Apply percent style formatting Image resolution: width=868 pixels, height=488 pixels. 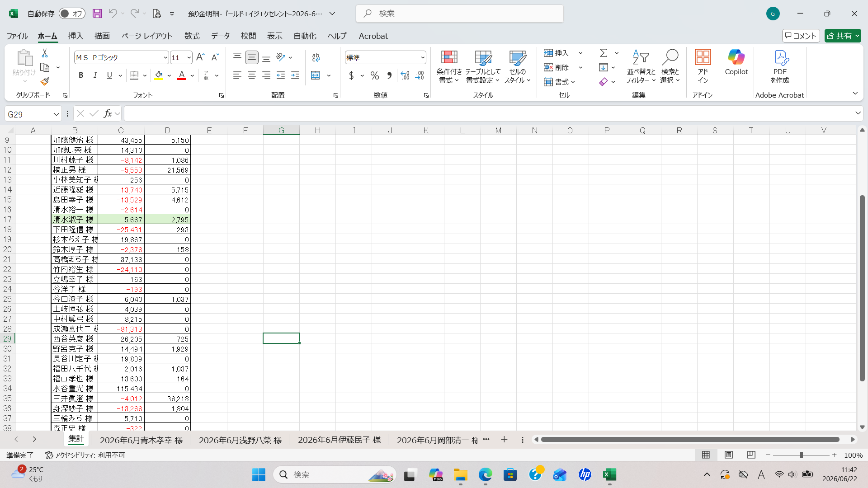[375, 75]
